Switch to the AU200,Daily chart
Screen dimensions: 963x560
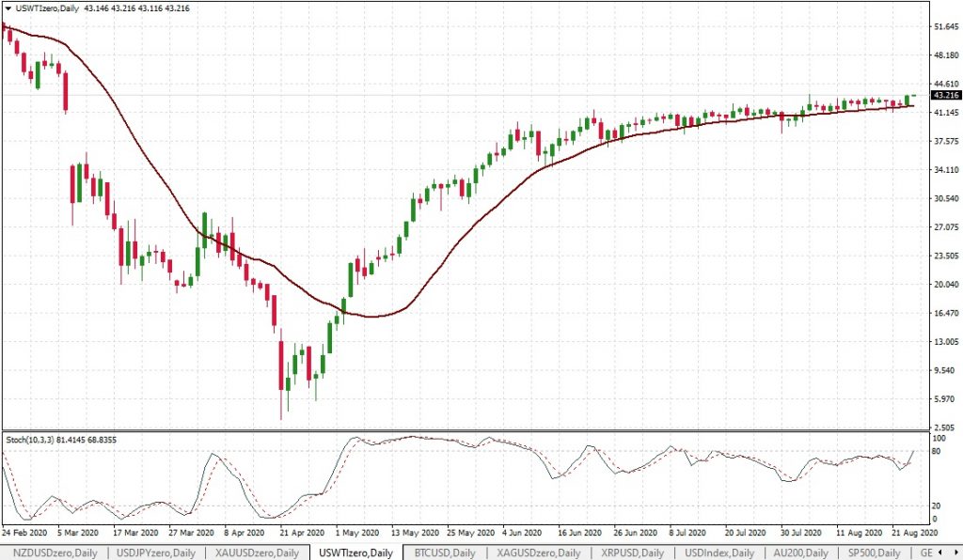click(801, 553)
